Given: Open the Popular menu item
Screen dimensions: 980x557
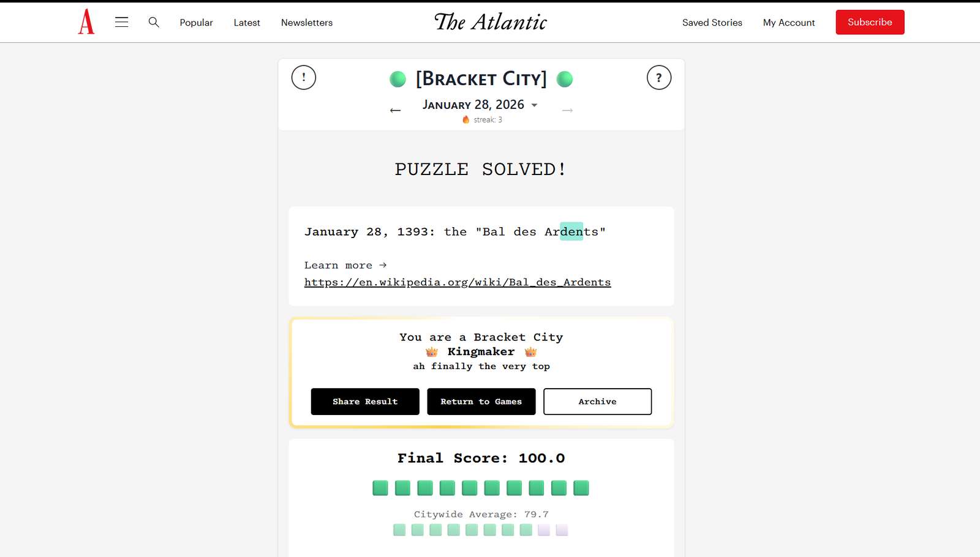Looking at the screenshot, I should click(x=196, y=23).
